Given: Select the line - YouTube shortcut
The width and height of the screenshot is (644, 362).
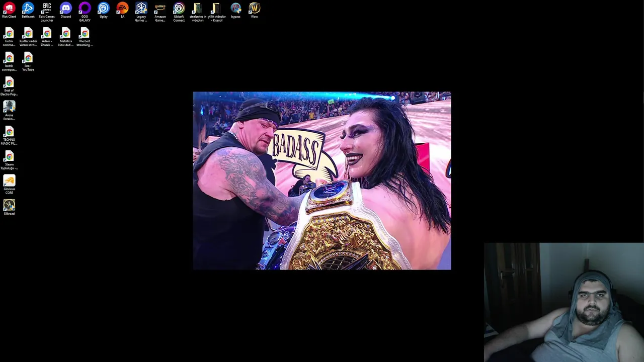Looking at the screenshot, I should (28, 62).
